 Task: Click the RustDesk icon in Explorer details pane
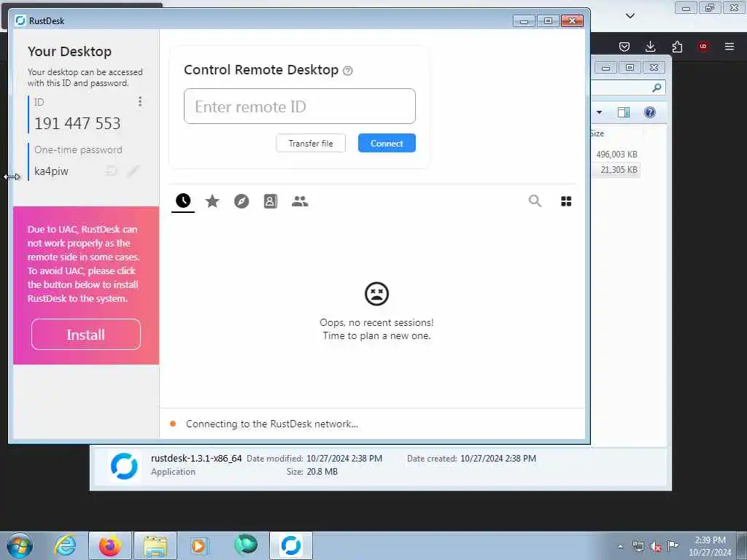pos(124,466)
